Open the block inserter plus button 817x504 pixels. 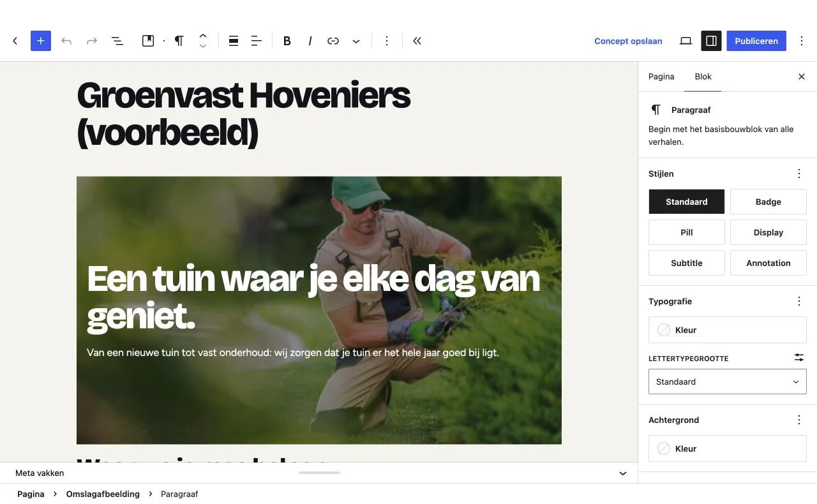point(41,41)
